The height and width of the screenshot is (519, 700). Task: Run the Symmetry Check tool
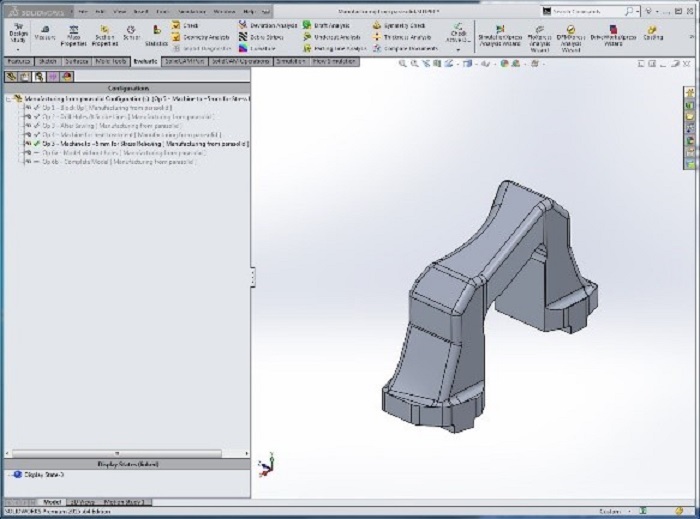tap(396, 24)
